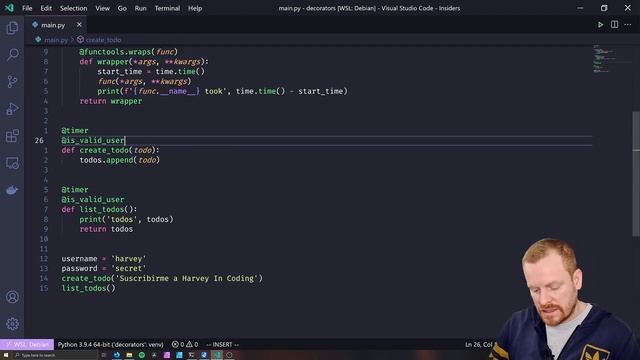Screen dimensions: 640x360
Task: Open the View menu
Action: (102, 8)
